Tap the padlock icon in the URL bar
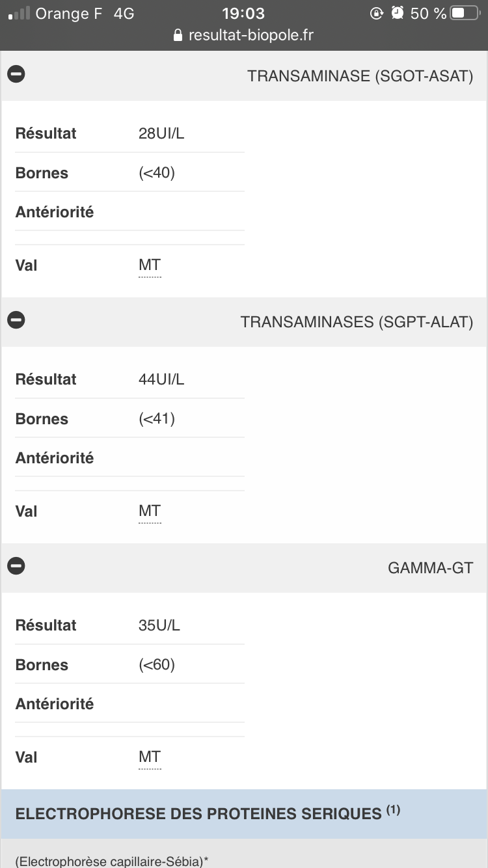The height and width of the screenshot is (868, 488). click(x=178, y=36)
